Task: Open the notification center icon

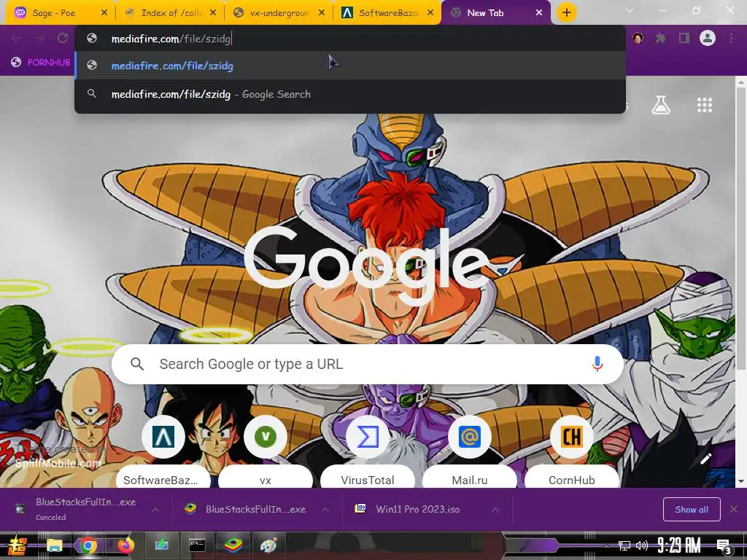Action: (724, 546)
